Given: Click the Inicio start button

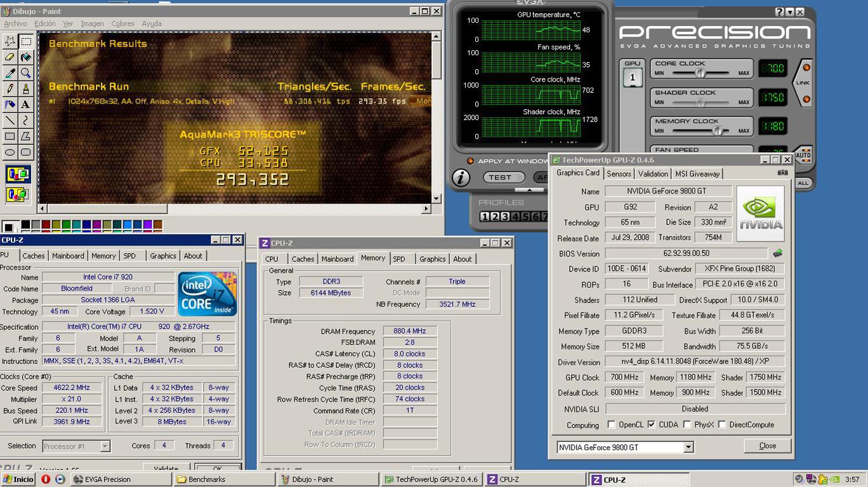Looking at the screenshot, I should tap(18, 479).
